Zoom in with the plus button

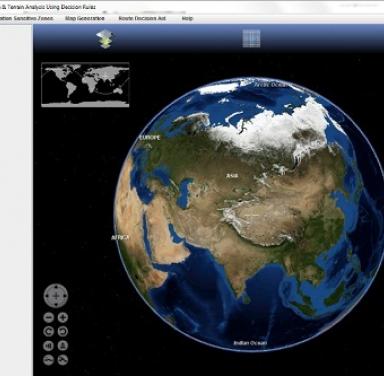pyautogui.click(x=63, y=317)
